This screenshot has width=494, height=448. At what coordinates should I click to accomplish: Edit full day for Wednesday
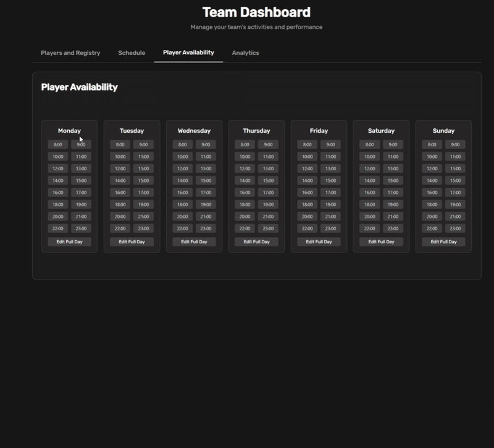point(194,242)
